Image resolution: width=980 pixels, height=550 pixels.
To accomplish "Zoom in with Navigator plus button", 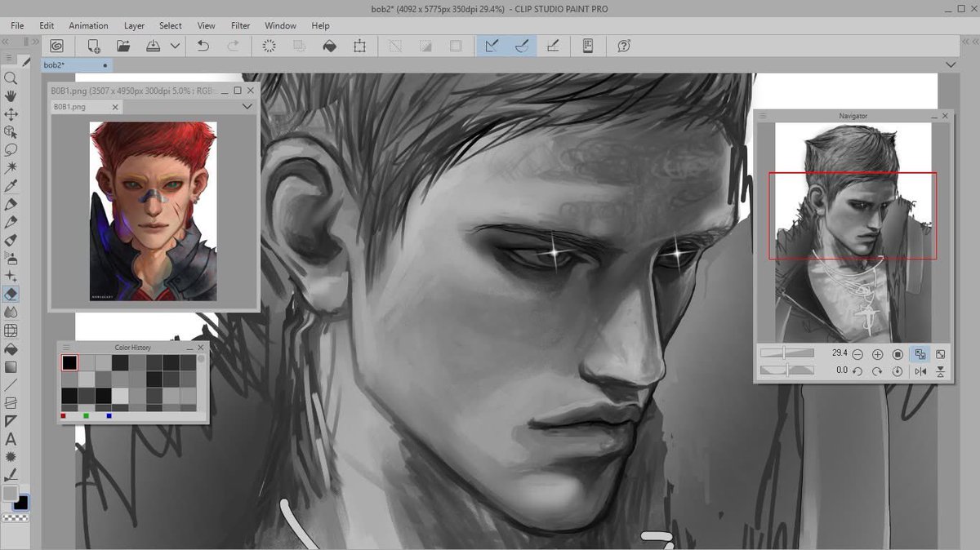I will (877, 354).
